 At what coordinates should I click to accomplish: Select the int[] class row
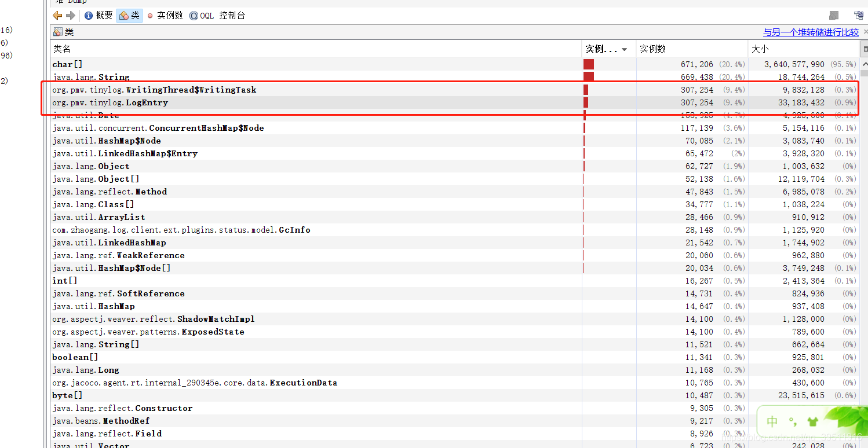[x=455, y=281]
